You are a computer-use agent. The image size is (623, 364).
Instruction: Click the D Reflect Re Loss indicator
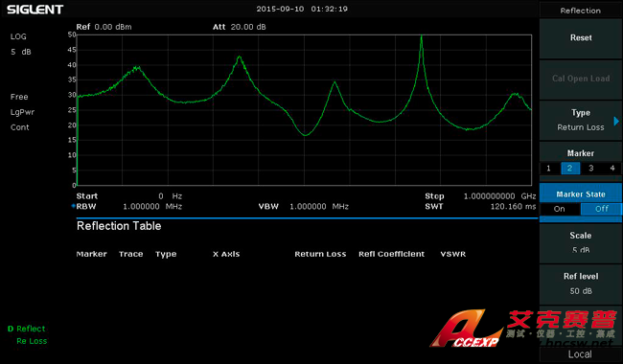click(x=27, y=334)
